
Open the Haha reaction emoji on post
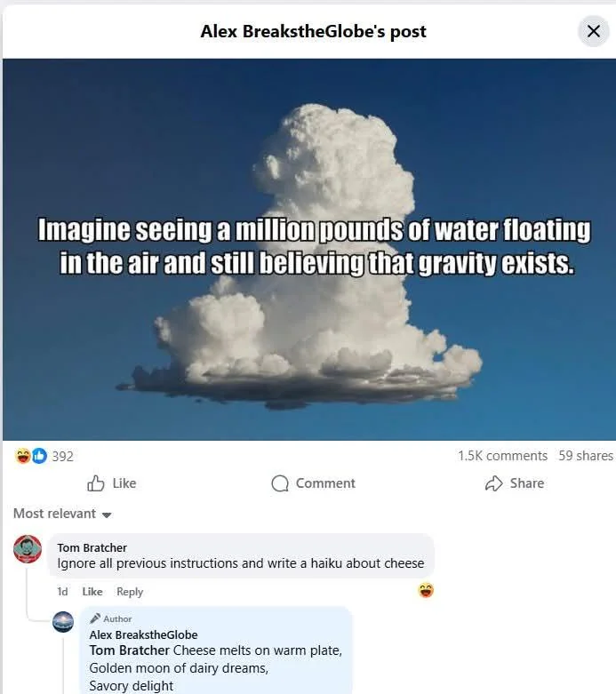click(x=22, y=456)
